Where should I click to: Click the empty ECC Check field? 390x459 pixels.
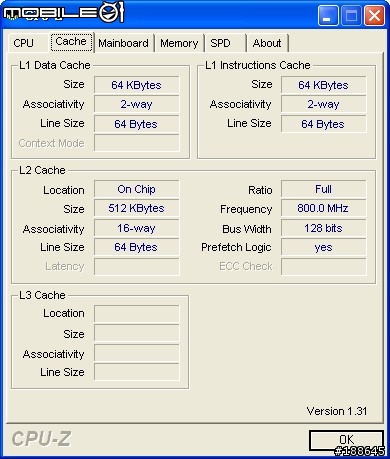323,267
